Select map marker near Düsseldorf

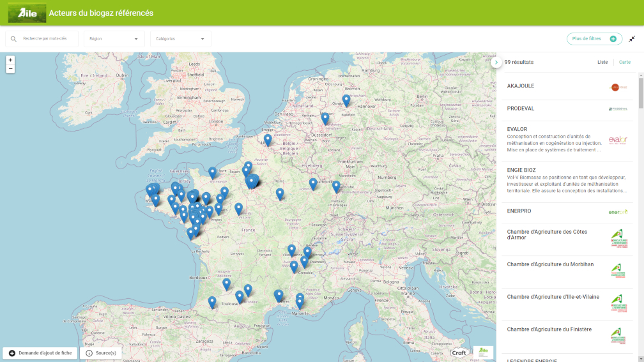tap(325, 118)
